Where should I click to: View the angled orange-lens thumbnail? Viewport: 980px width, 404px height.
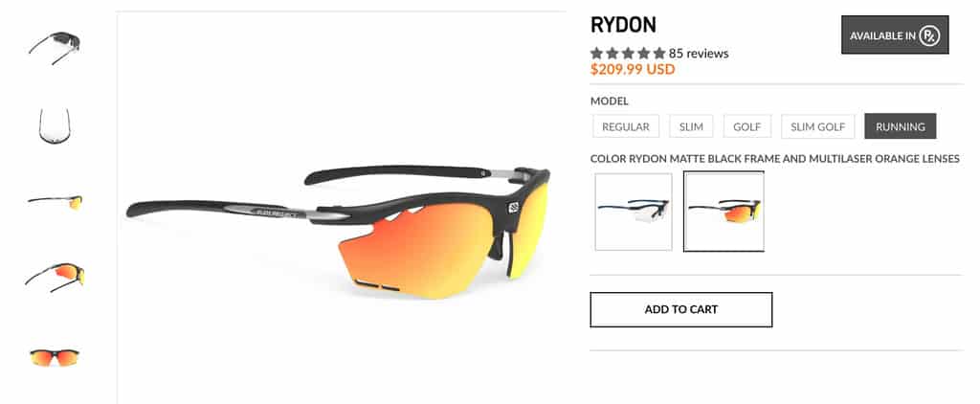click(55, 277)
